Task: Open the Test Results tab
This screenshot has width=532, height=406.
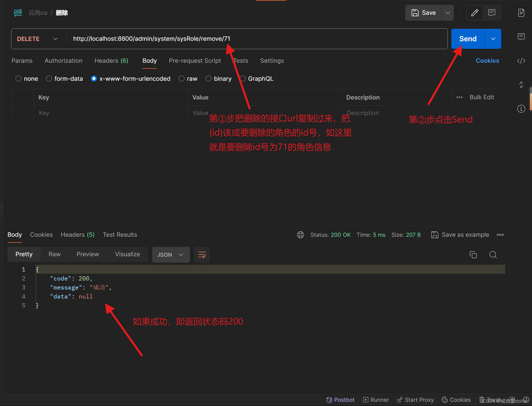Action: [120, 235]
